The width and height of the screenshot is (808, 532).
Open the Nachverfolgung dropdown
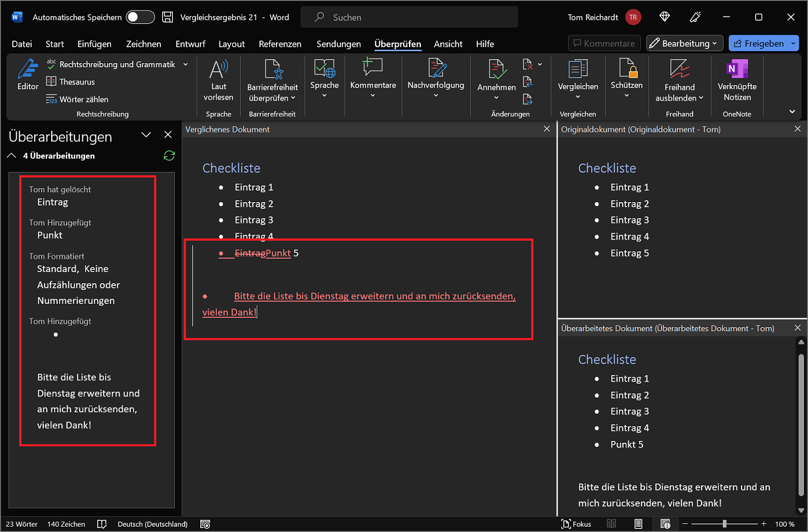(436, 95)
